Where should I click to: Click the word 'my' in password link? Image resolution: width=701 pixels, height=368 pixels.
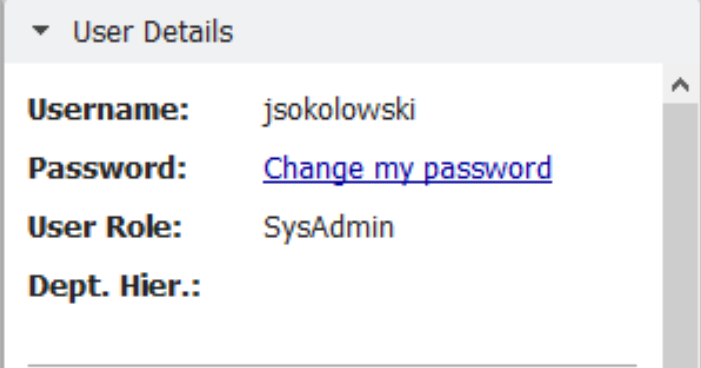click(394, 171)
